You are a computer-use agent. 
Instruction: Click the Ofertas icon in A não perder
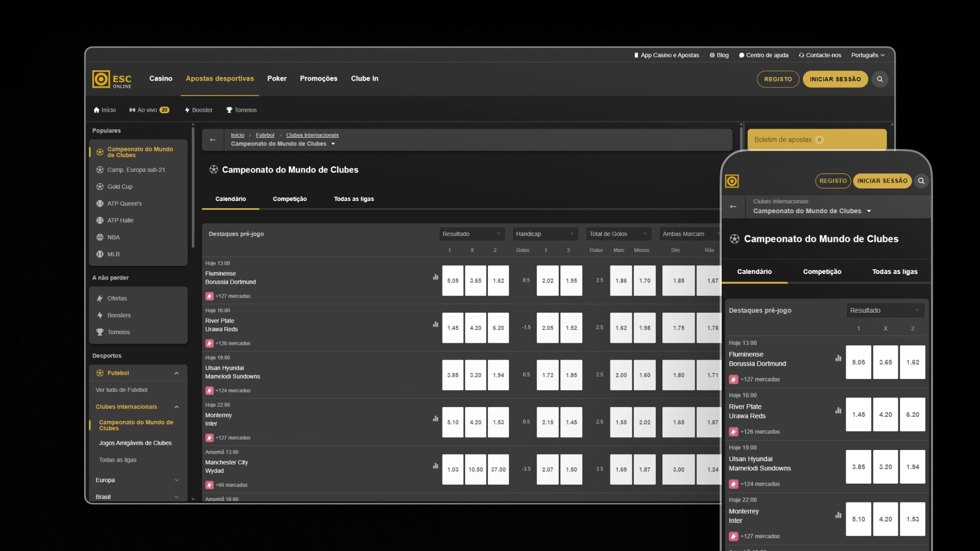[x=100, y=298]
